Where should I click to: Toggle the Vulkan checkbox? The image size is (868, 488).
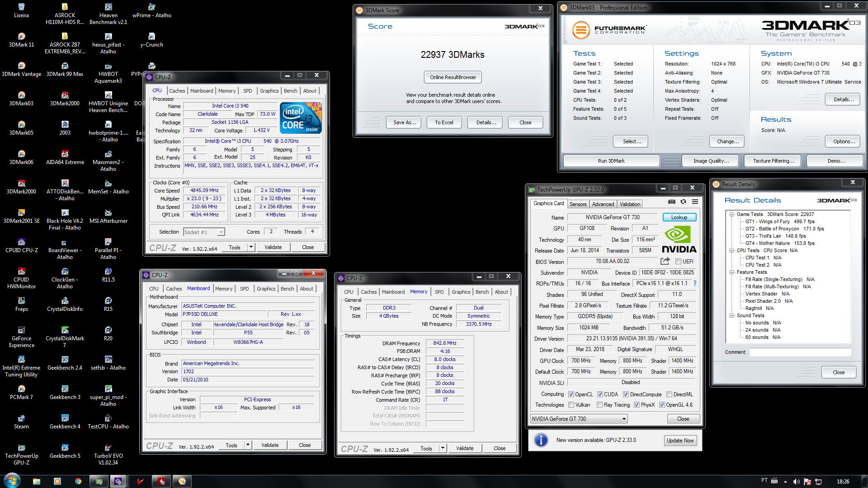pyautogui.click(x=571, y=405)
